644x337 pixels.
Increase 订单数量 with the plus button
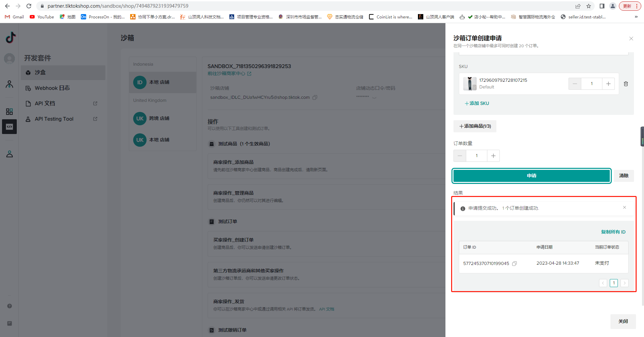[x=493, y=156]
